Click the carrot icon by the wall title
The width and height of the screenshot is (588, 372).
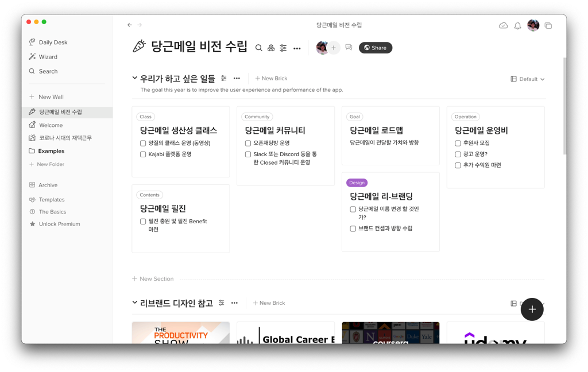click(139, 46)
